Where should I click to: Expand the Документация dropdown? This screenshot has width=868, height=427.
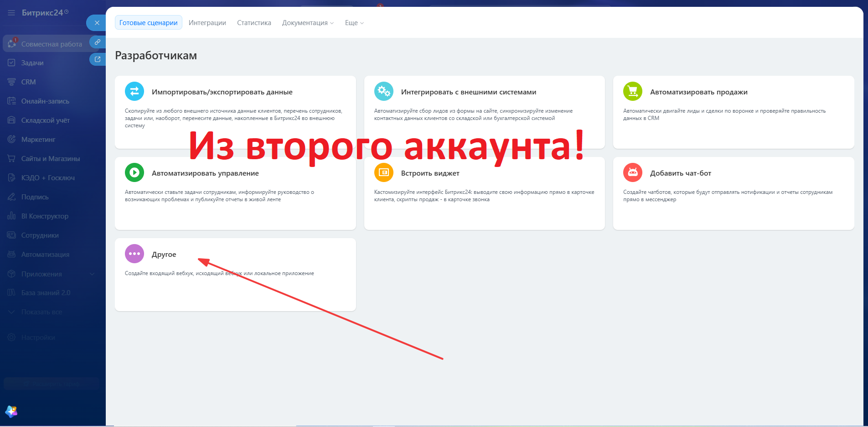point(308,23)
